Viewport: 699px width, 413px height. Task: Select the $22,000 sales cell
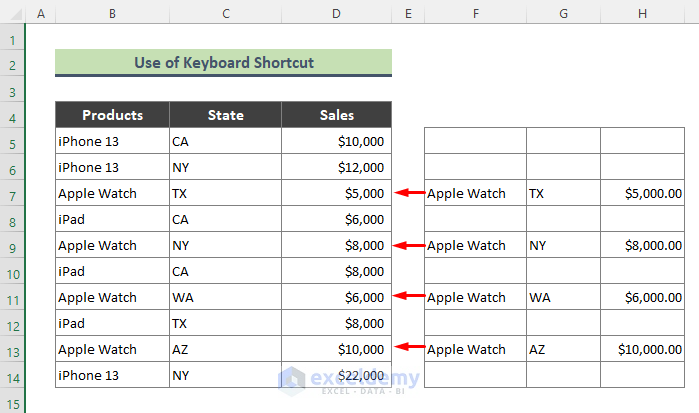336,375
